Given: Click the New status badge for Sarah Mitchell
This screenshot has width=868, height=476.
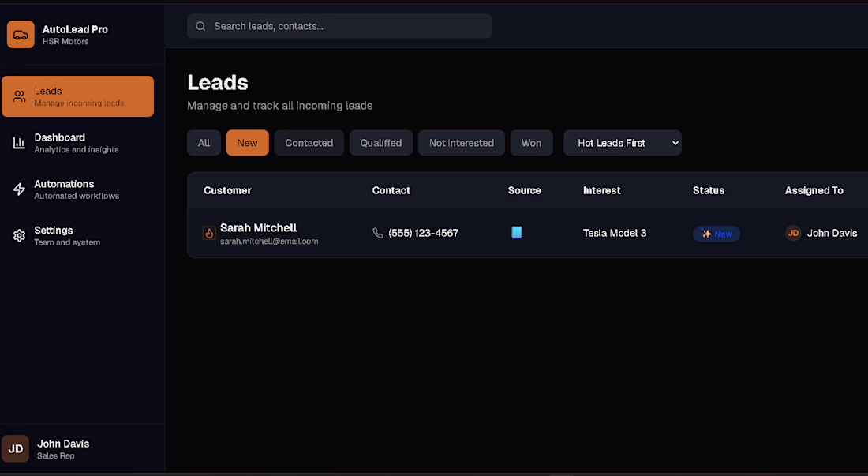Looking at the screenshot, I should tap(716, 234).
